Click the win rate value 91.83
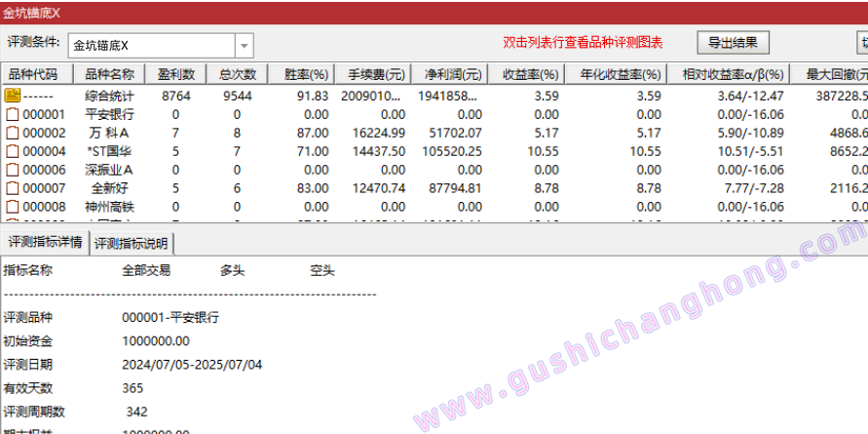 pos(314,96)
